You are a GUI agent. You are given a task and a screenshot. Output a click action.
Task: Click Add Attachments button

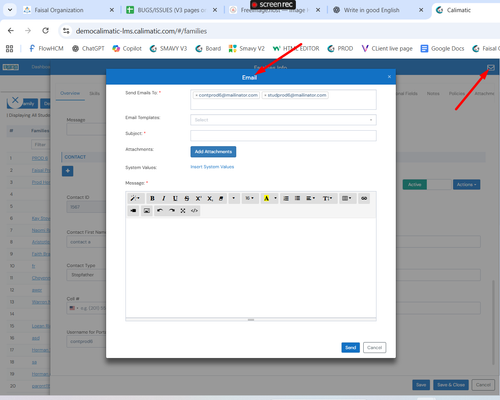tap(213, 152)
